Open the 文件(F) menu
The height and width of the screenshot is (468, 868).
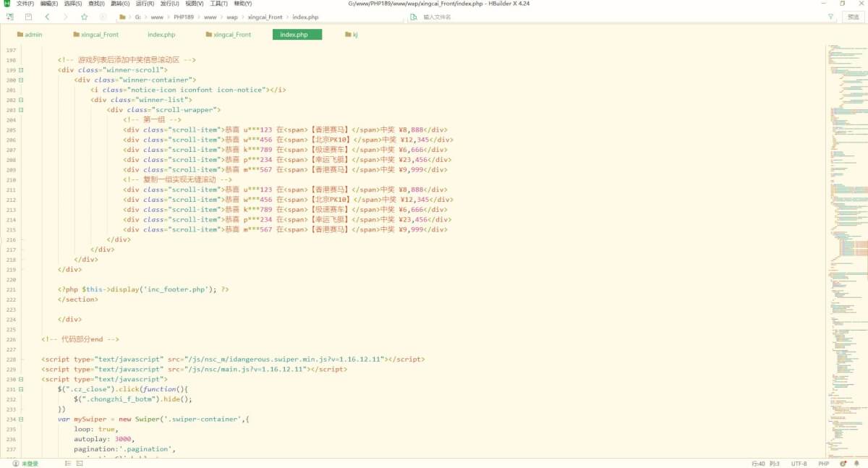coord(25,4)
